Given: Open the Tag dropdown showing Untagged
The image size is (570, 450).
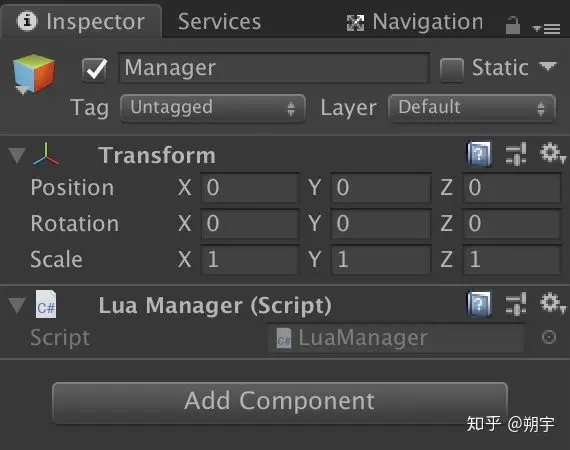Looking at the screenshot, I should [x=213, y=108].
